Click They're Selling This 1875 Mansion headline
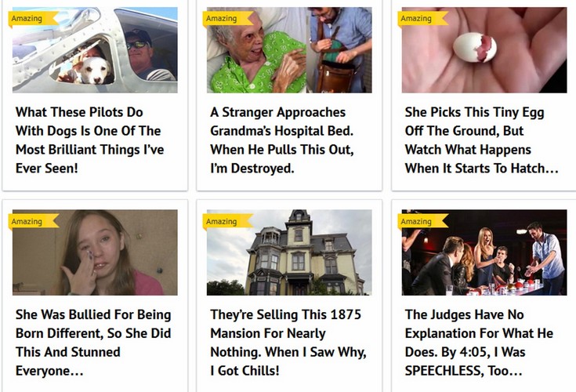Screen dimensions: 576x392 pos(288,343)
